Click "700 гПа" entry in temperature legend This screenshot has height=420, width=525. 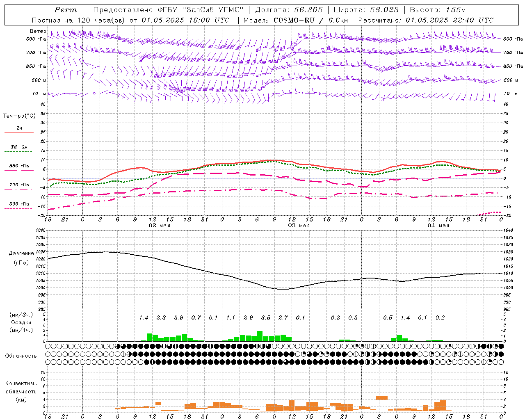19,185
